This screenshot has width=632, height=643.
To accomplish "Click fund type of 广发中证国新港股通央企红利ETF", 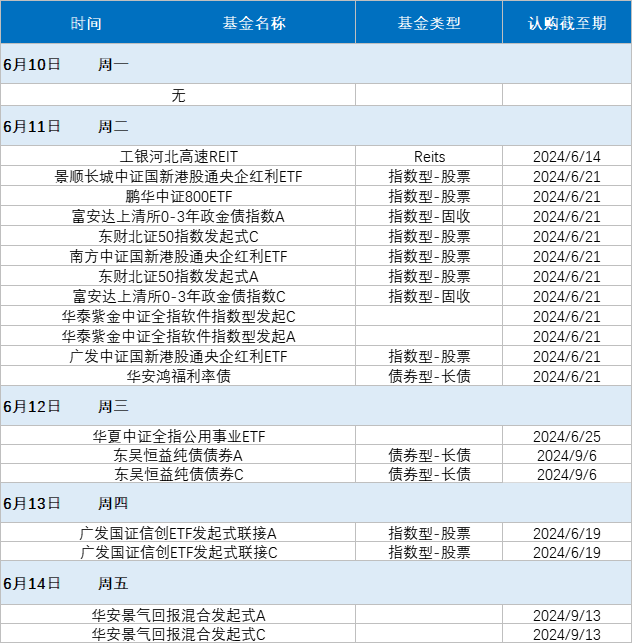I will pyautogui.click(x=429, y=356).
